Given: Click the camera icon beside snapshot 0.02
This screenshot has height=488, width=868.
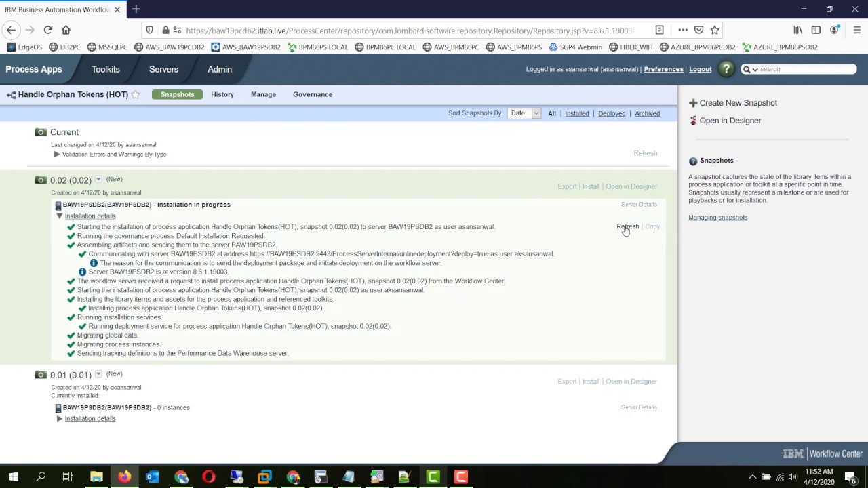Looking at the screenshot, I should click(x=41, y=180).
